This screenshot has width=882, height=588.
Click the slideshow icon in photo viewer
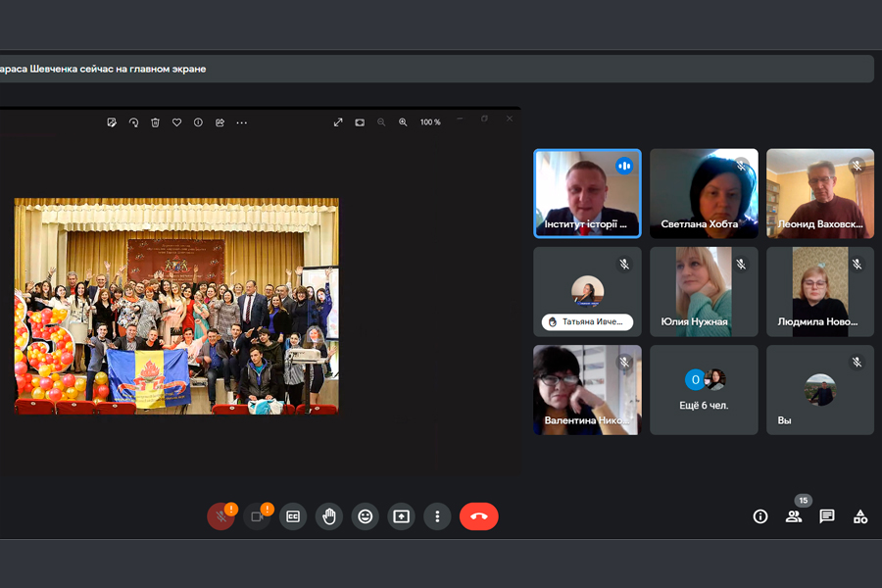(360, 122)
